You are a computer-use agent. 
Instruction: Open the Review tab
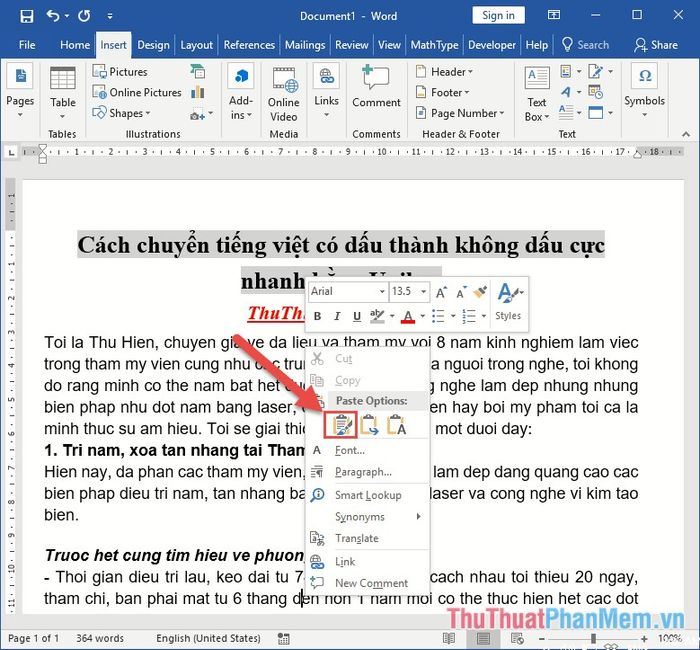tap(352, 45)
